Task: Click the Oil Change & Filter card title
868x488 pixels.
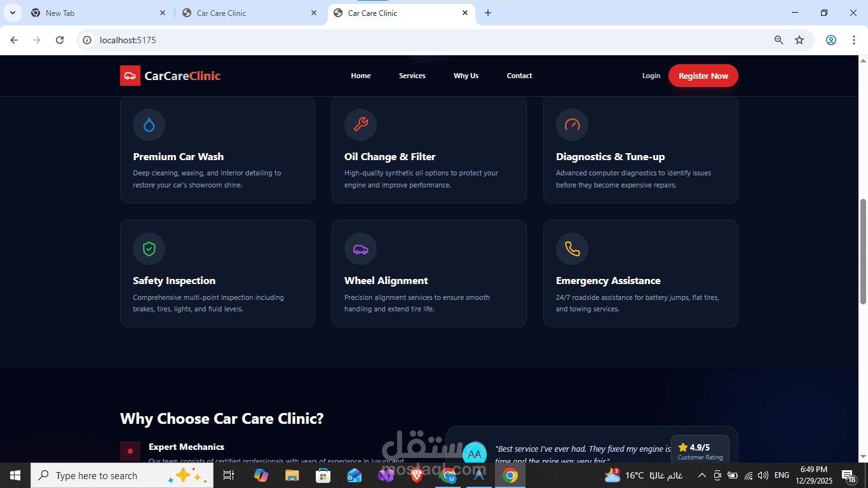Action: [390, 157]
